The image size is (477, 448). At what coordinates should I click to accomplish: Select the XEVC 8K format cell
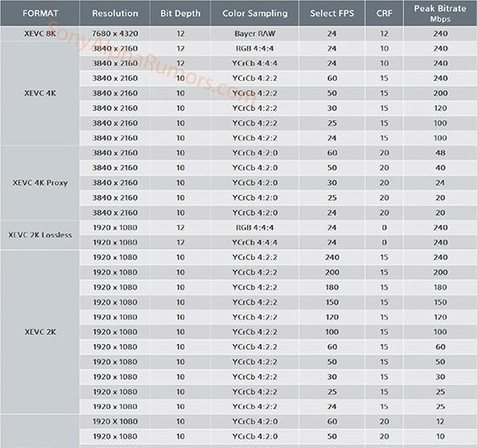[40, 33]
